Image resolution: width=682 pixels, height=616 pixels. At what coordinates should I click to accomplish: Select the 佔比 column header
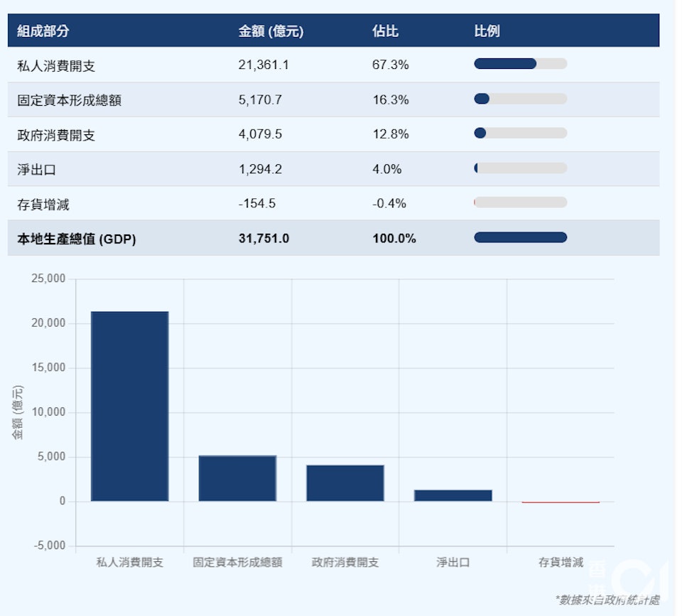(x=385, y=31)
